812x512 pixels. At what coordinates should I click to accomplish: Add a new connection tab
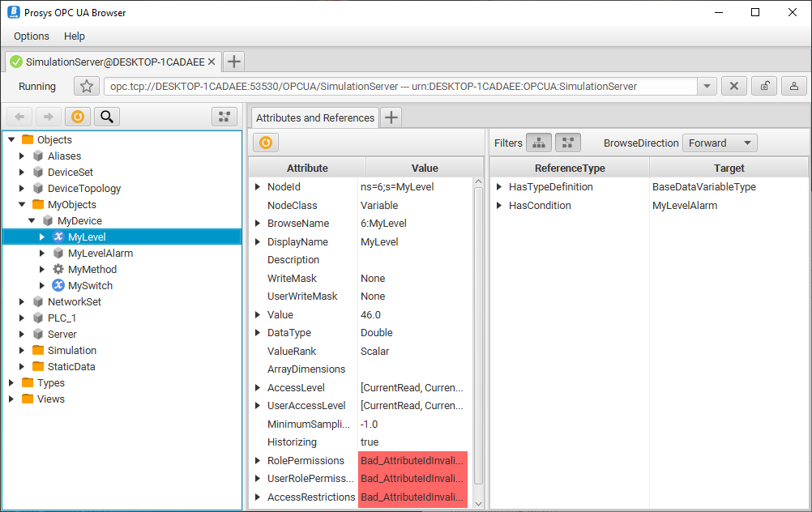[x=233, y=62]
